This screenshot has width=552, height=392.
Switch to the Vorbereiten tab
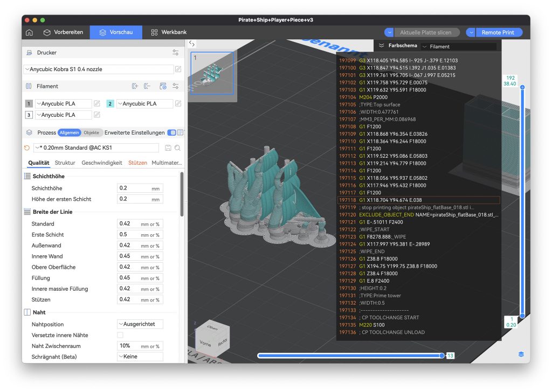(63, 32)
